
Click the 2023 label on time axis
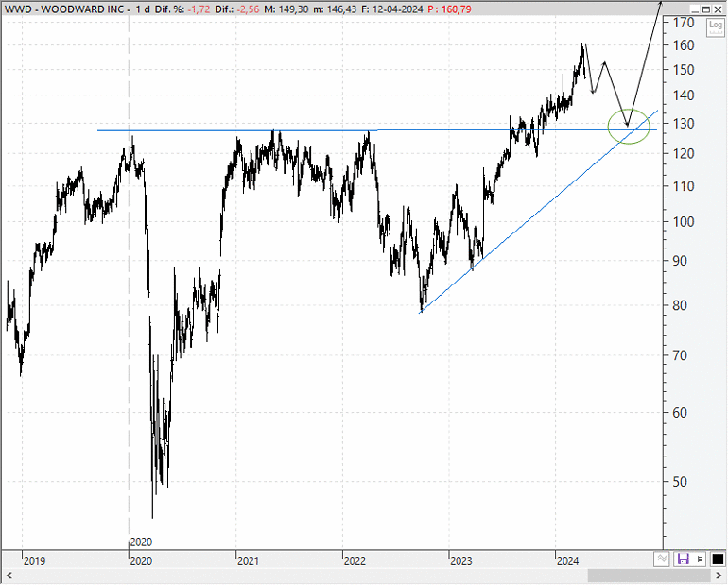pos(461,561)
